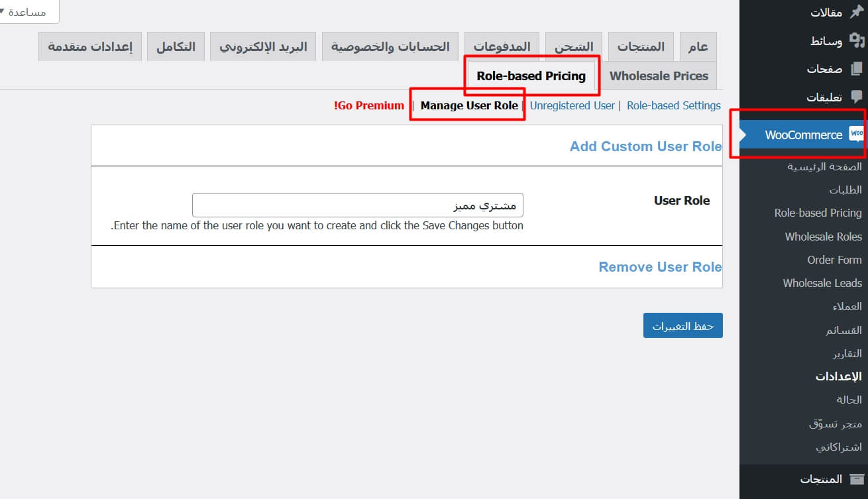Expand Add Custom User Role section
This screenshot has height=499, width=868.
(x=646, y=146)
